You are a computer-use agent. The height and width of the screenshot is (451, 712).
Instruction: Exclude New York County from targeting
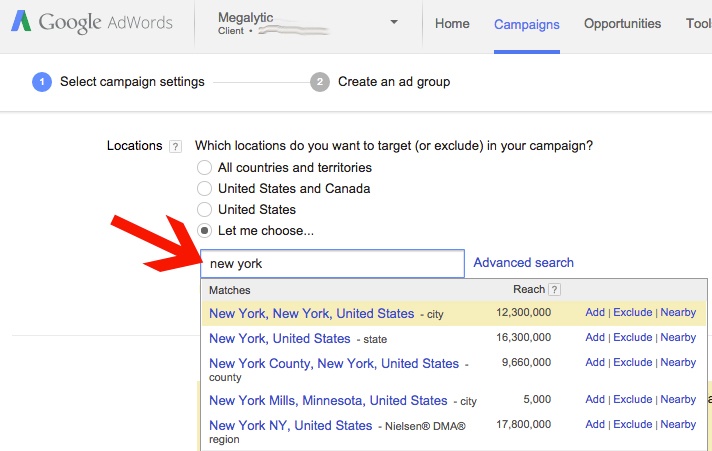coord(632,363)
